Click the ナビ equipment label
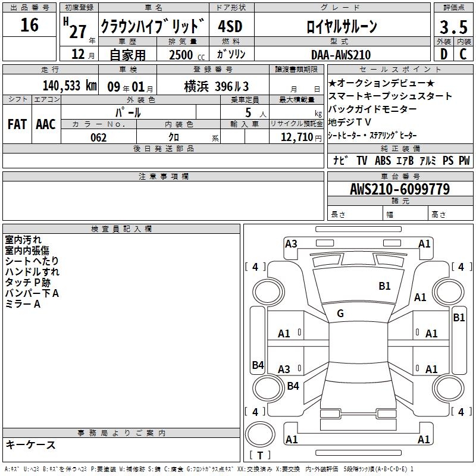 [340, 161]
